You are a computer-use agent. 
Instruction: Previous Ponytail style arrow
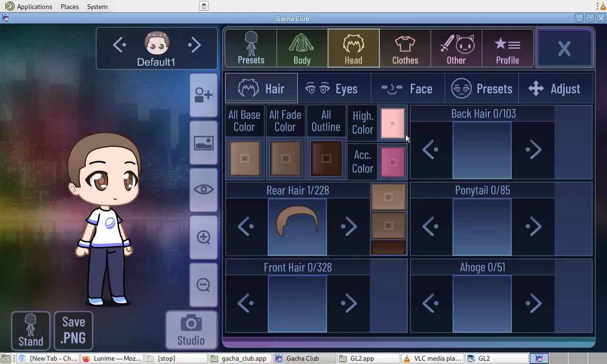coord(431,227)
